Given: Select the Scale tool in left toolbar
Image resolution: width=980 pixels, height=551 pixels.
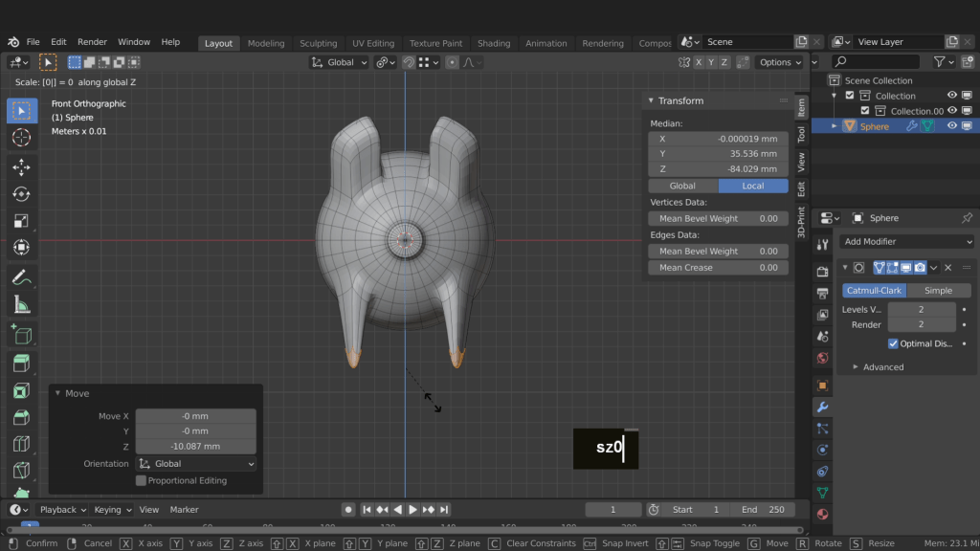Looking at the screenshot, I should point(21,221).
